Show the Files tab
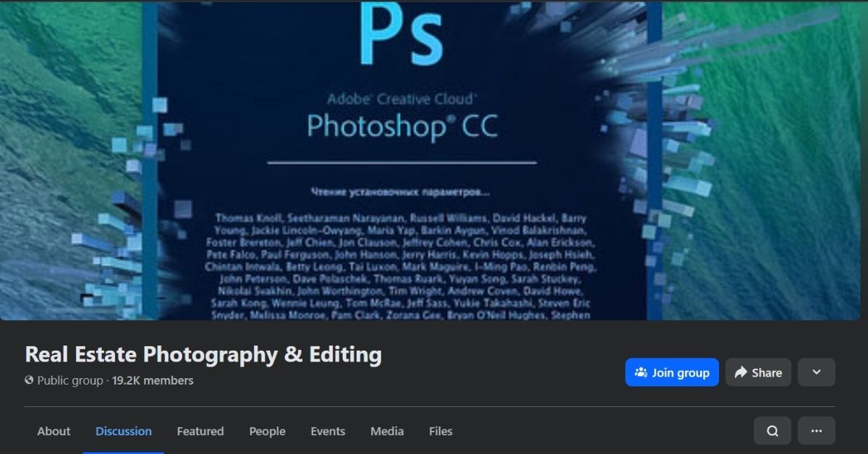868x454 pixels. coord(441,432)
